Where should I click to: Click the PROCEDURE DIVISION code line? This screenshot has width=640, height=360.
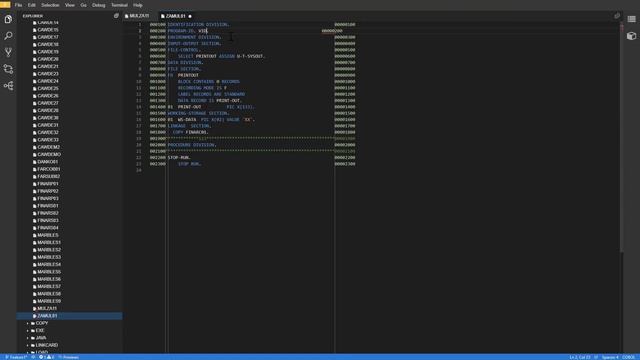point(192,145)
